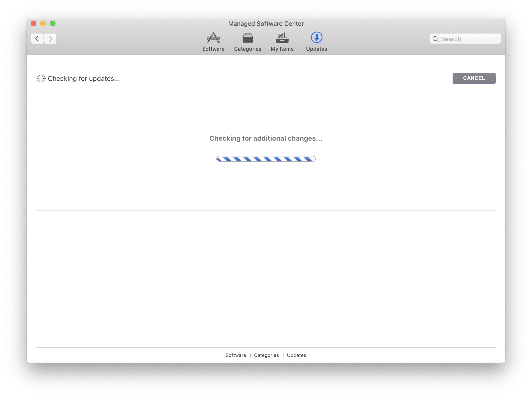Click the striped blue progress bar

click(266, 159)
